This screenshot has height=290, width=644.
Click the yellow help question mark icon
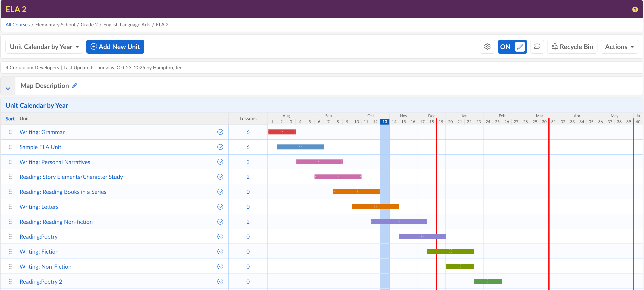635,9
